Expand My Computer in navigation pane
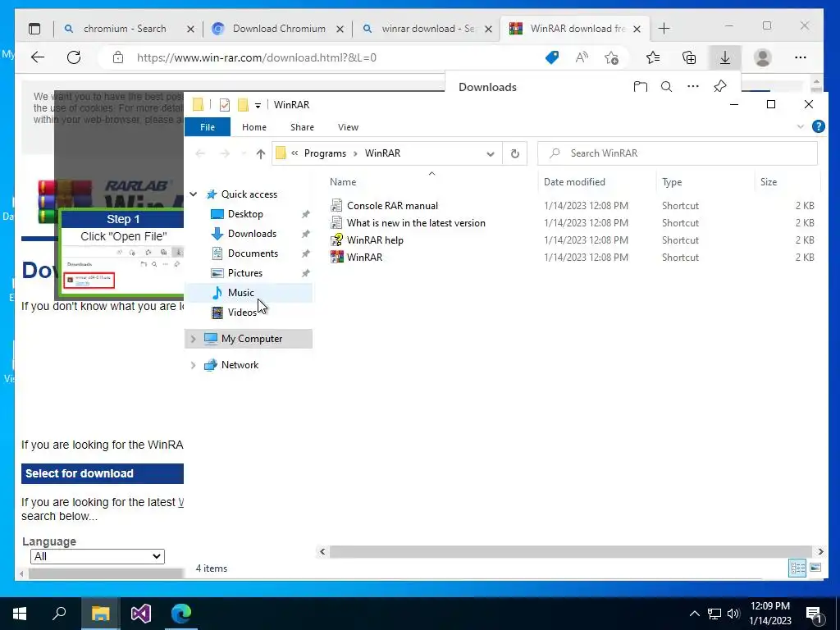The height and width of the screenshot is (630, 840). 194,339
